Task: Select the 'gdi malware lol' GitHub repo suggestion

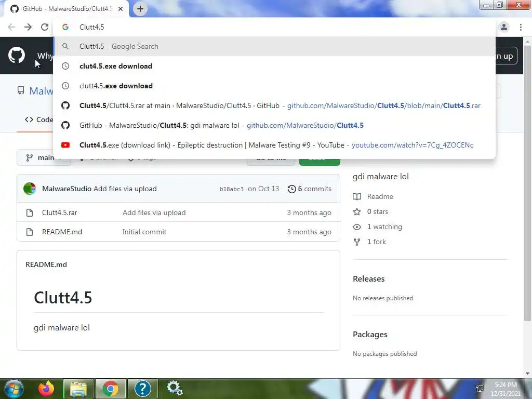Action: [x=274, y=125]
